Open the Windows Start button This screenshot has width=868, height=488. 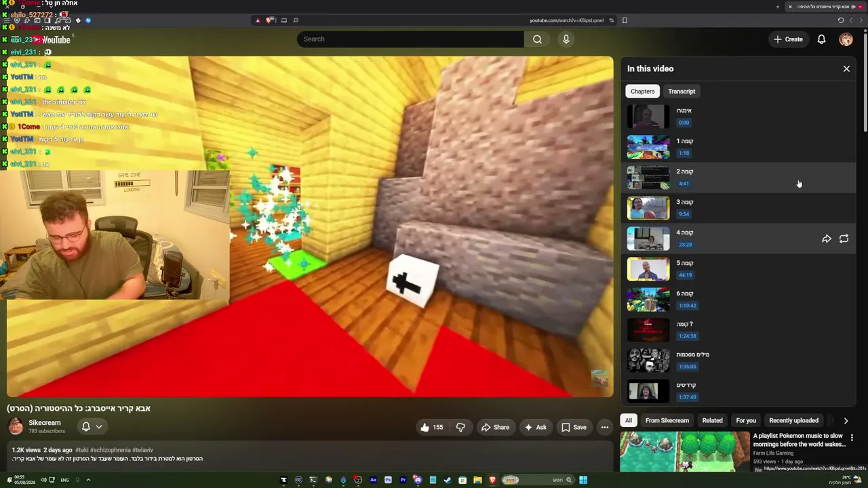pos(583,481)
